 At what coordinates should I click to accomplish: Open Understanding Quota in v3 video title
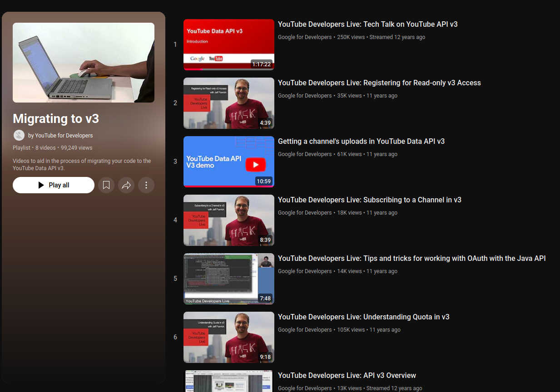tap(364, 317)
